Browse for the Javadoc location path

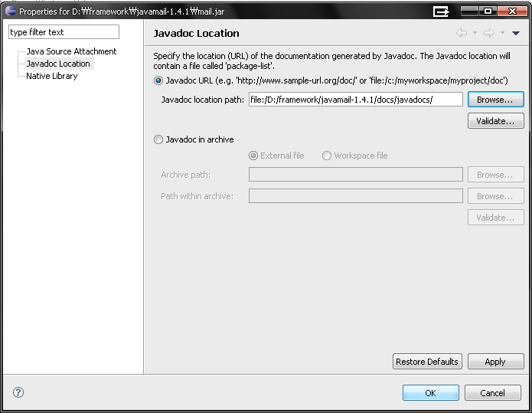(x=496, y=100)
